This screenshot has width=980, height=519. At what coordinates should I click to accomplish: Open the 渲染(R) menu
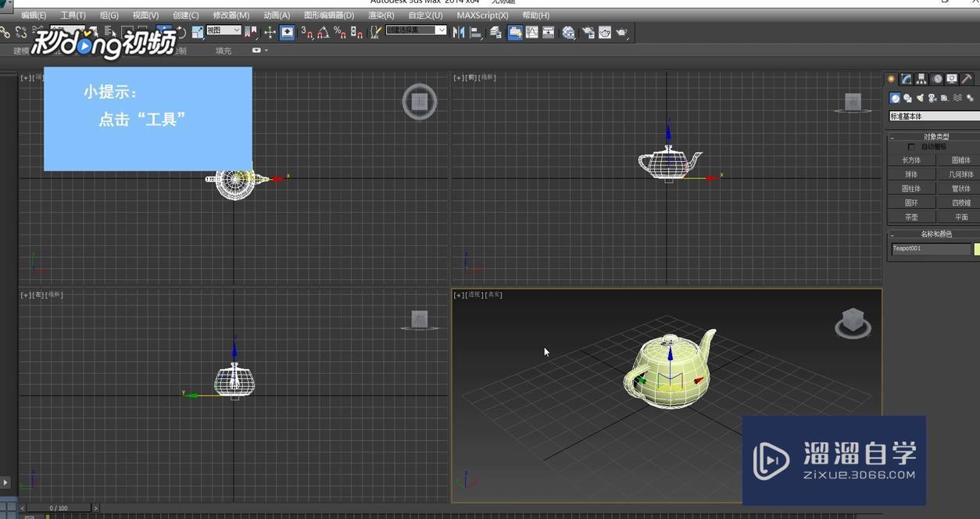(380, 15)
